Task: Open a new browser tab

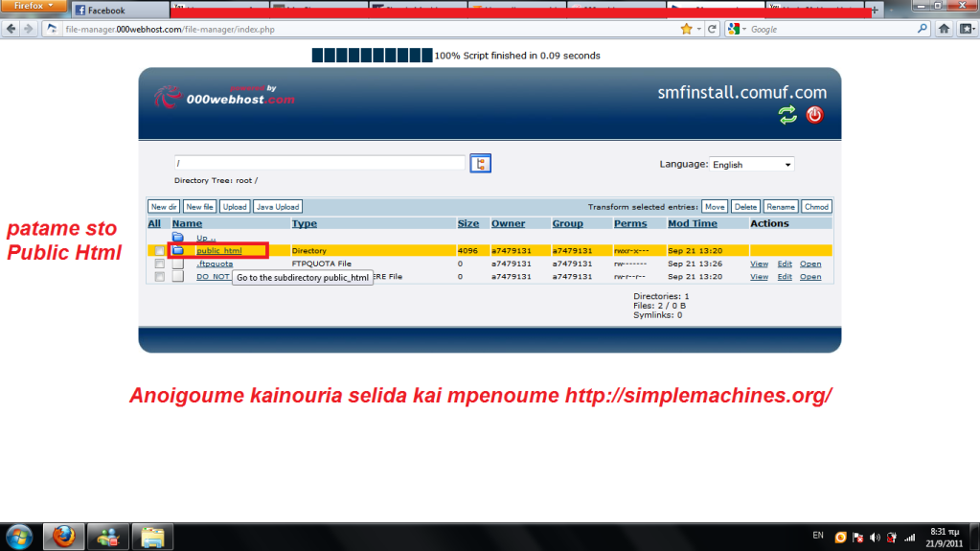Action: coord(875,11)
